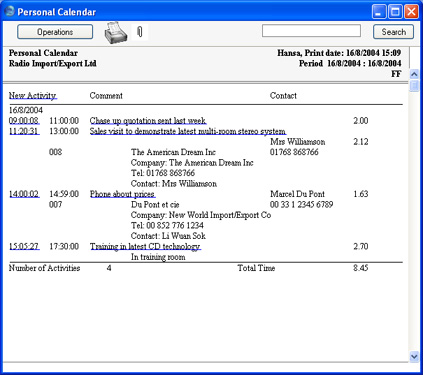This screenshot has width=423, height=375.
Task: Focus the search text field
Action: pyautogui.click(x=311, y=31)
